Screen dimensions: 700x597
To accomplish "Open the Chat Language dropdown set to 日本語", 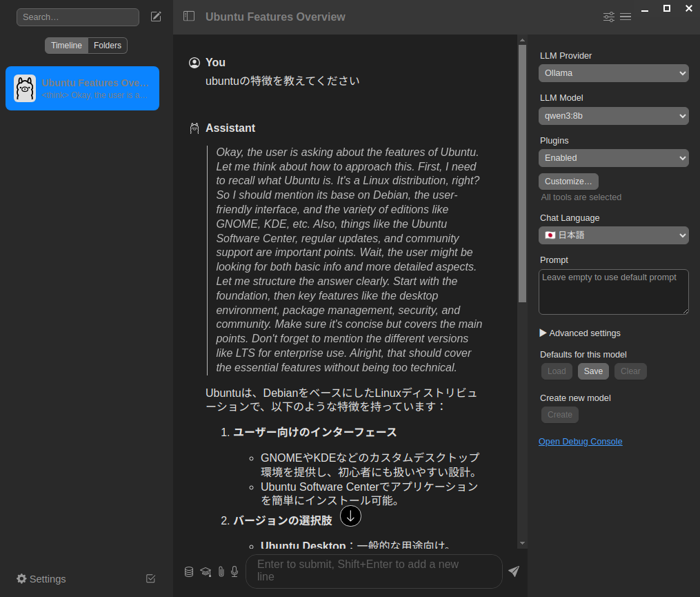I will [x=612, y=235].
